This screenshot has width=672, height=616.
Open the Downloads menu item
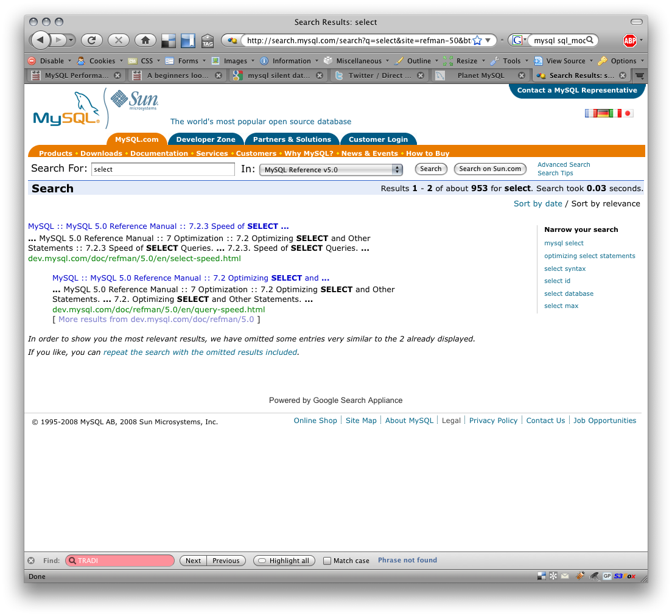101,153
